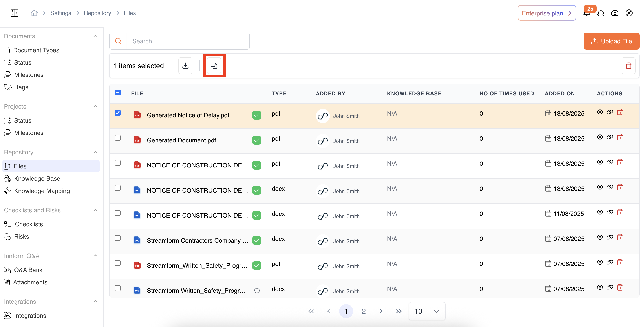
Task: Open the page size dropdown showing 10
Action: click(427, 311)
